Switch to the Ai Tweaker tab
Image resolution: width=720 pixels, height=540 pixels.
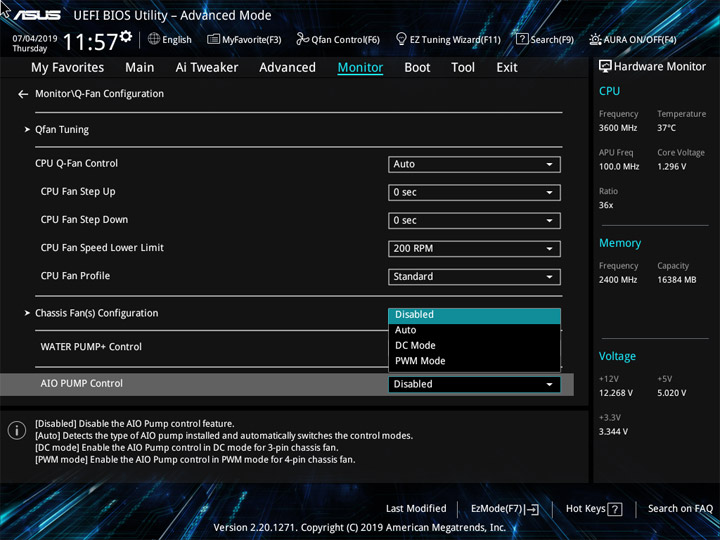tap(207, 68)
